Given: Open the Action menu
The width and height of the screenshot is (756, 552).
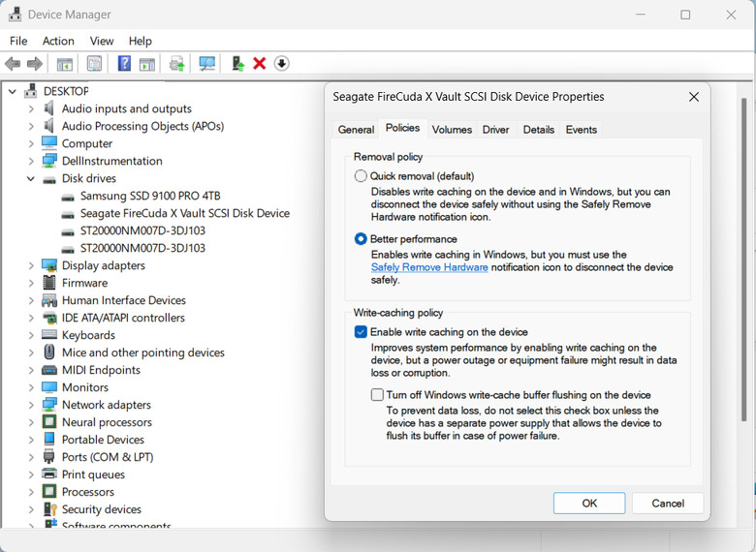Looking at the screenshot, I should pos(58,41).
